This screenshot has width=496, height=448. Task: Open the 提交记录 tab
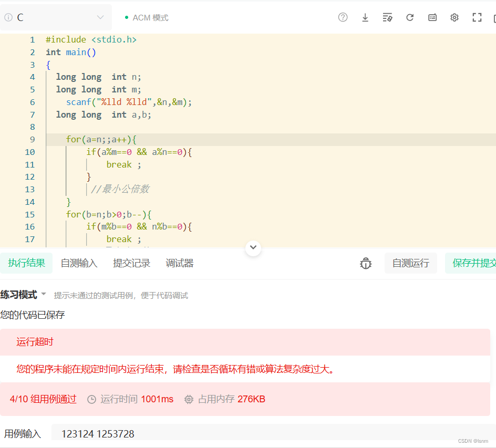click(x=131, y=263)
